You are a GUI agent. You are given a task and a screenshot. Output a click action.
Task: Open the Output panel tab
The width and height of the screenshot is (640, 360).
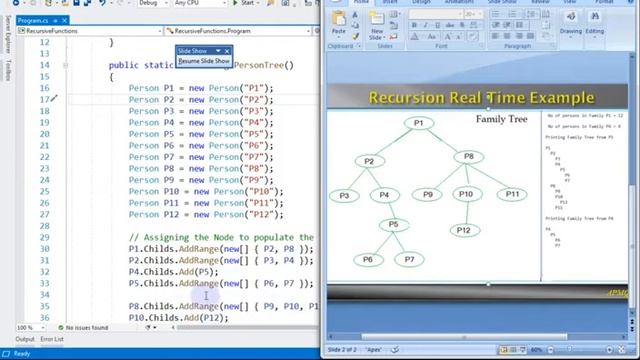[x=25, y=339]
